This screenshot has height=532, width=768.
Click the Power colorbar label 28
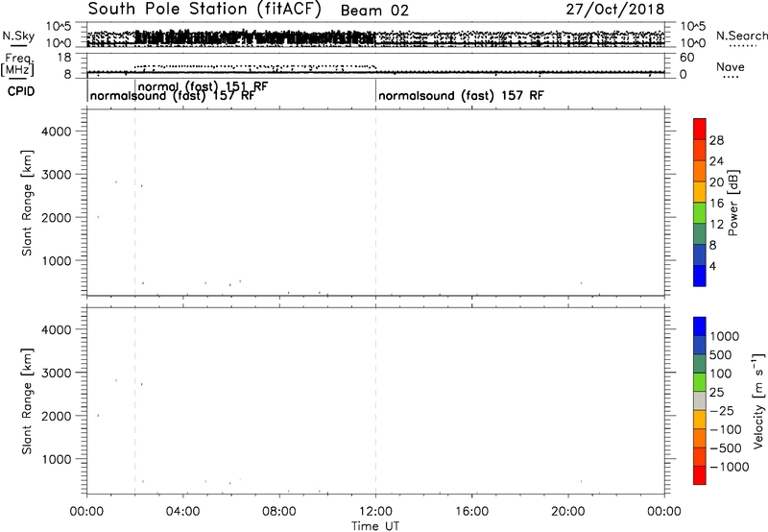(x=716, y=140)
